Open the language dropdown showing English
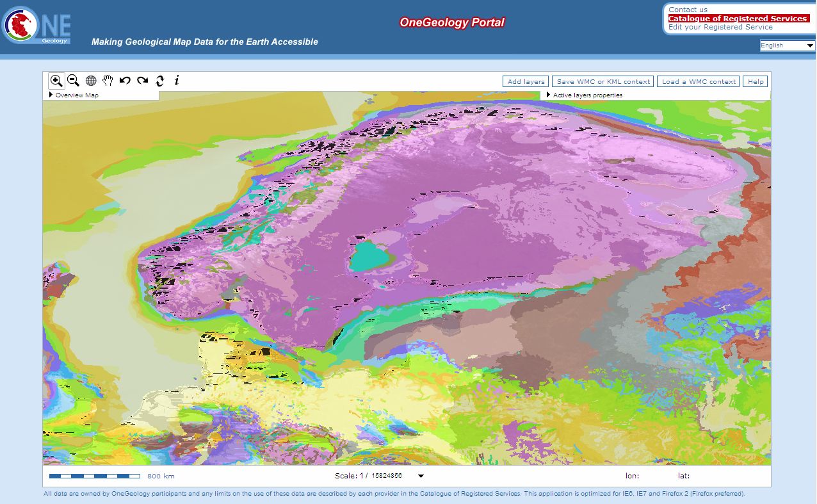 point(787,45)
